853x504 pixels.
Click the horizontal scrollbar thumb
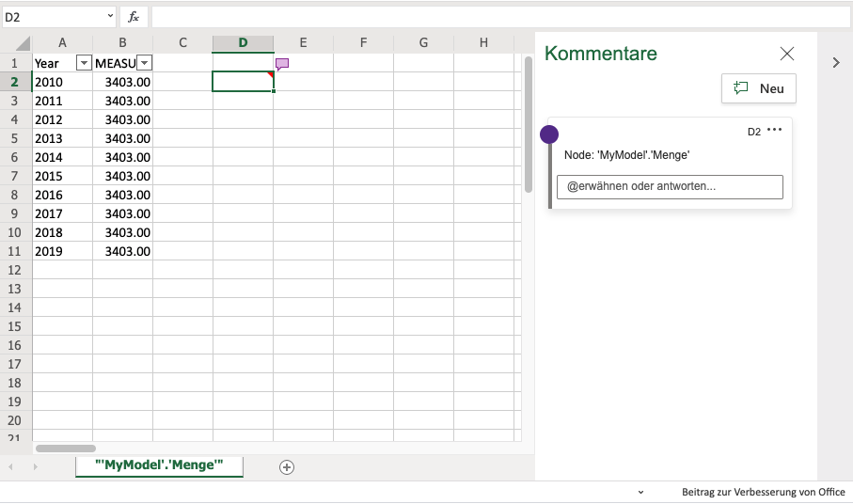pos(66,449)
